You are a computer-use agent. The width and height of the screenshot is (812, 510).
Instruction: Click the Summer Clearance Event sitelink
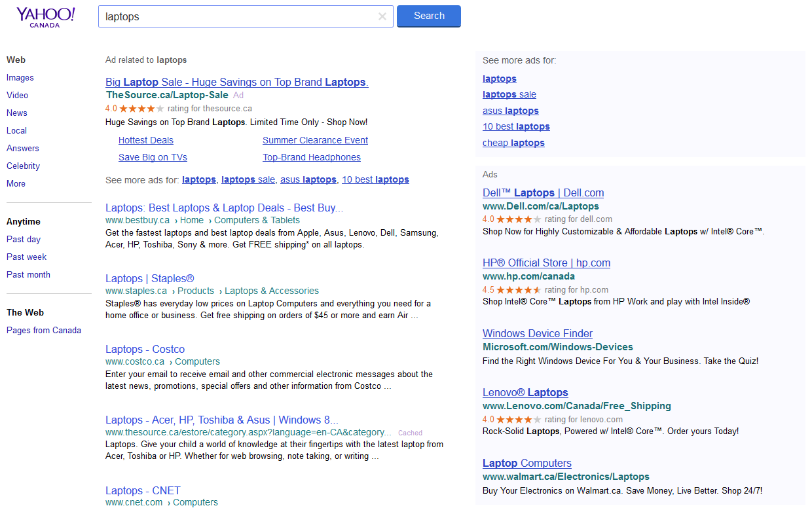[x=315, y=140]
